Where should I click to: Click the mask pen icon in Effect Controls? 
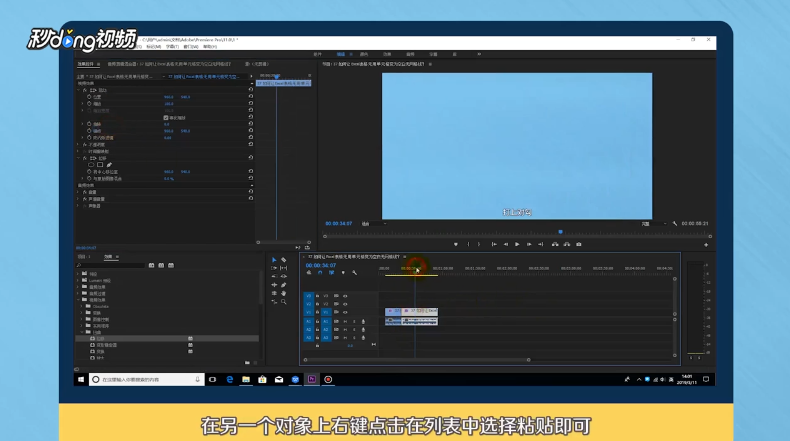tap(109, 165)
